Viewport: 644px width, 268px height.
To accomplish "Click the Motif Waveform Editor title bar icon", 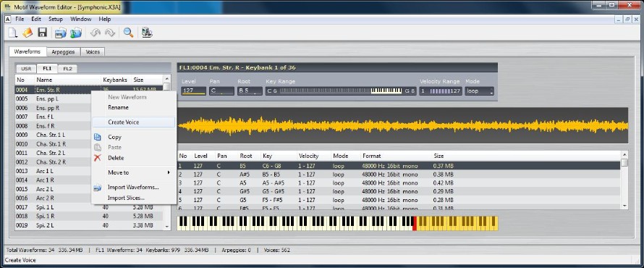I will (x=7, y=7).
